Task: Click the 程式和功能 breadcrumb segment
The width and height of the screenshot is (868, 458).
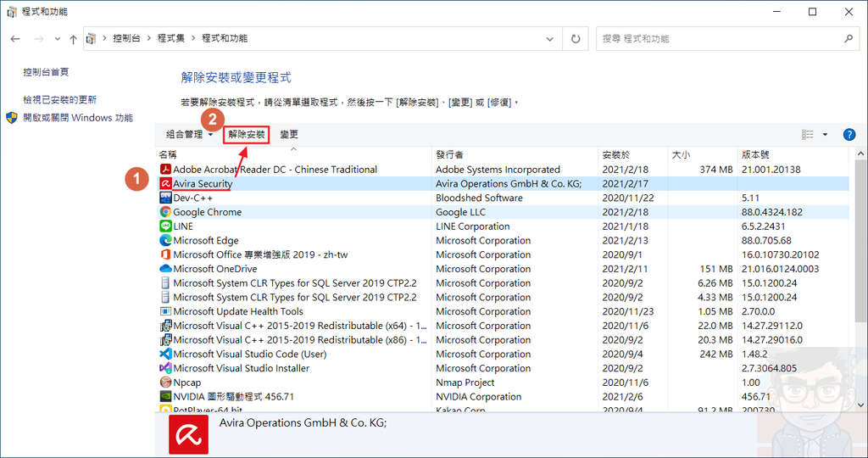Action: (x=224, y=38)
